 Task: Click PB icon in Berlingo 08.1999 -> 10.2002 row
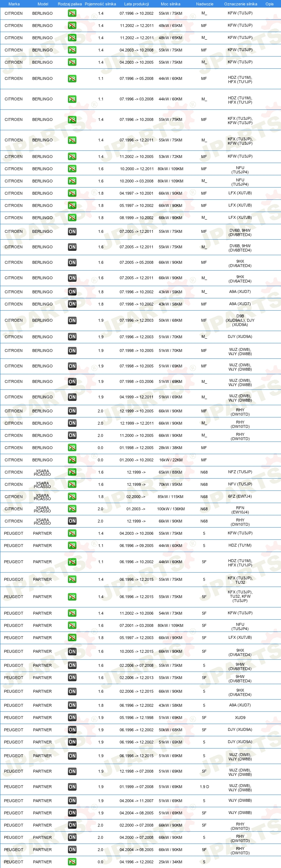point(72,218)
